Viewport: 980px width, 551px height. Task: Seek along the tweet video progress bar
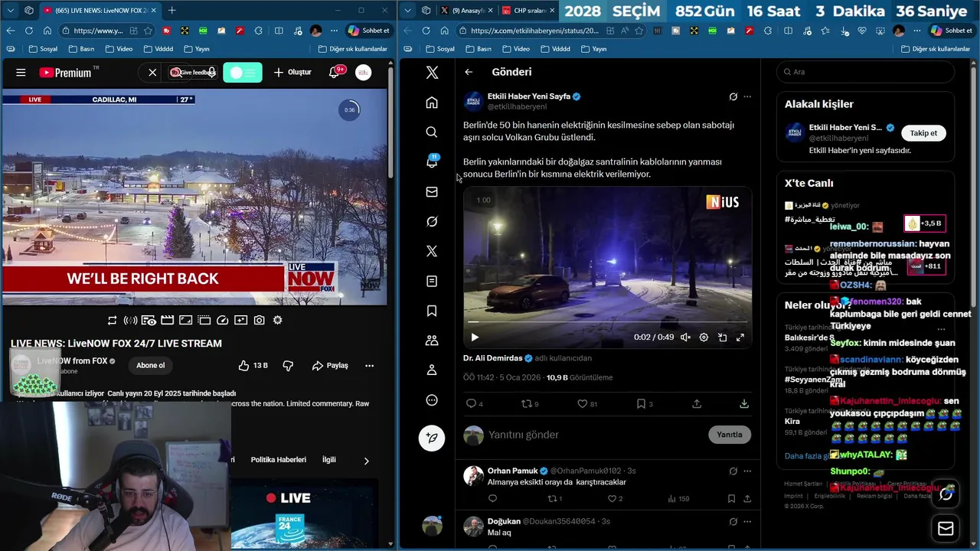(607, 322)
